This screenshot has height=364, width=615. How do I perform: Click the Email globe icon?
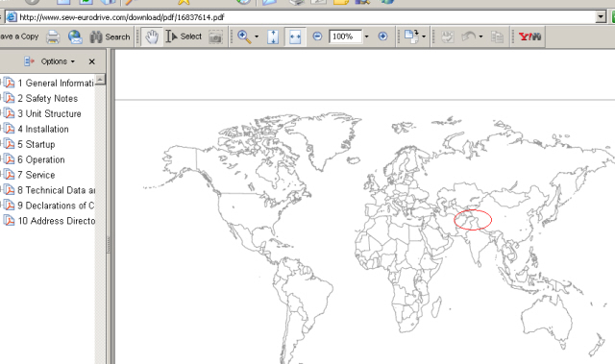pyautogui.click(x=75, y=36)
